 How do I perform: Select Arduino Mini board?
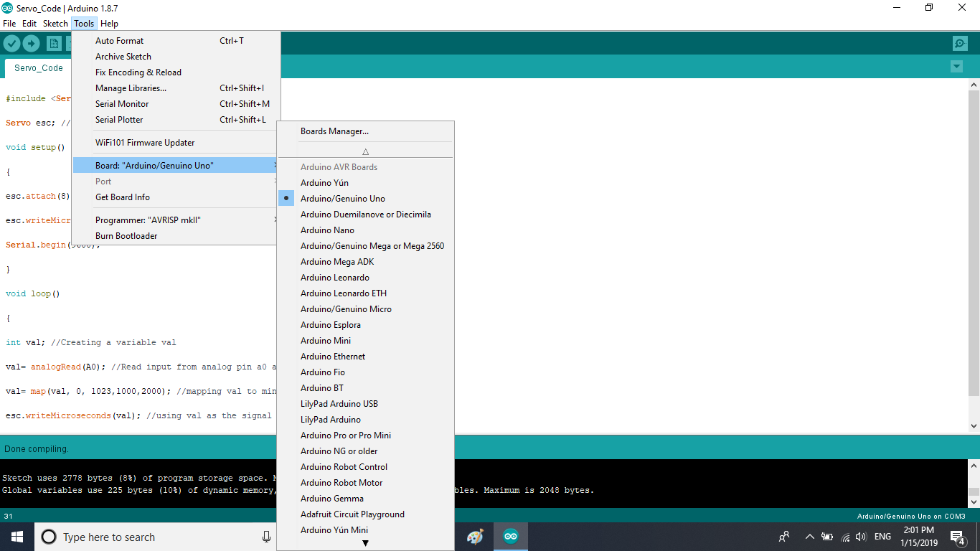tap(365, 341)
